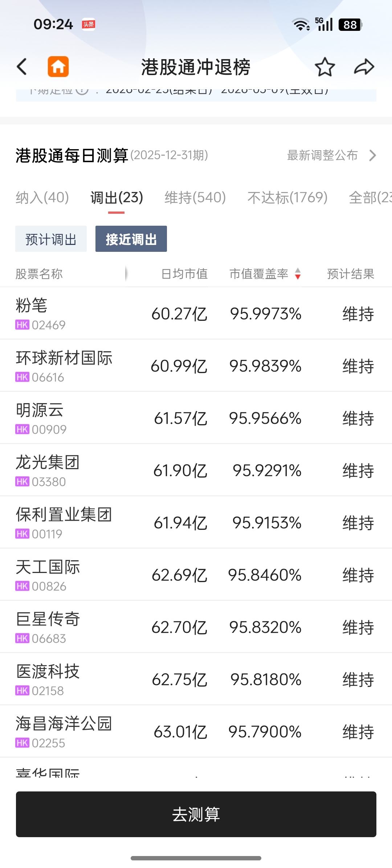Tap the back arrow icon

tap(22, 67)
